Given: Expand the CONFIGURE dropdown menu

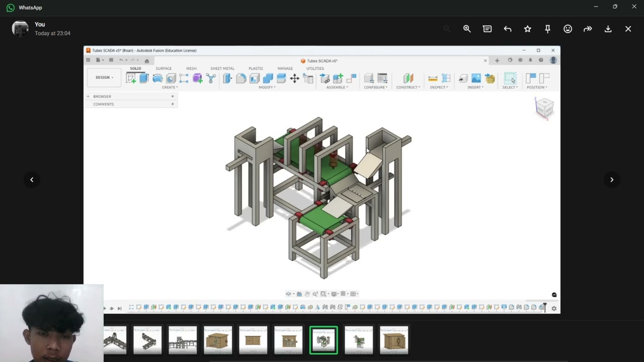Looking at the screenshot, I should pos(376,87).
